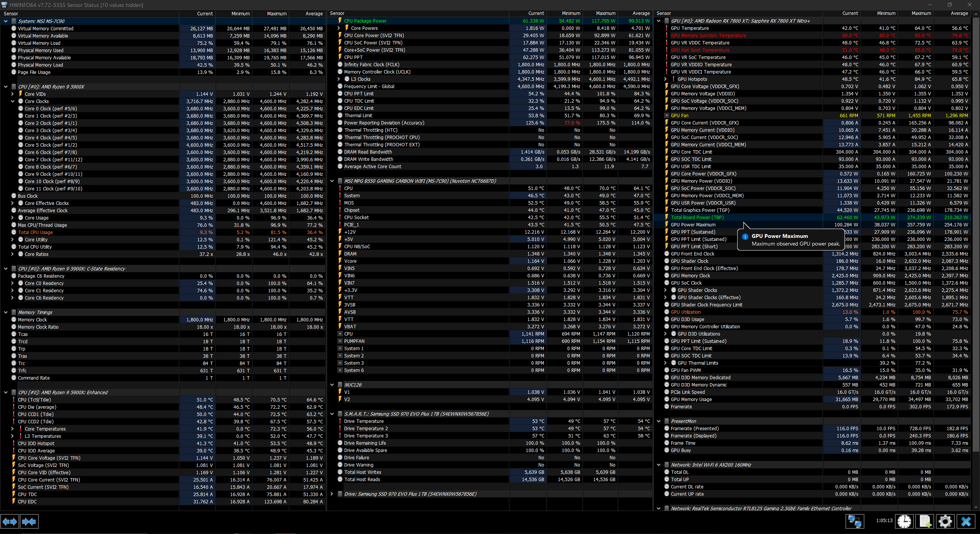This screenshot has width=980, height=534.
Task: Collapse the PresentMon group
Action: pos(659,421)
